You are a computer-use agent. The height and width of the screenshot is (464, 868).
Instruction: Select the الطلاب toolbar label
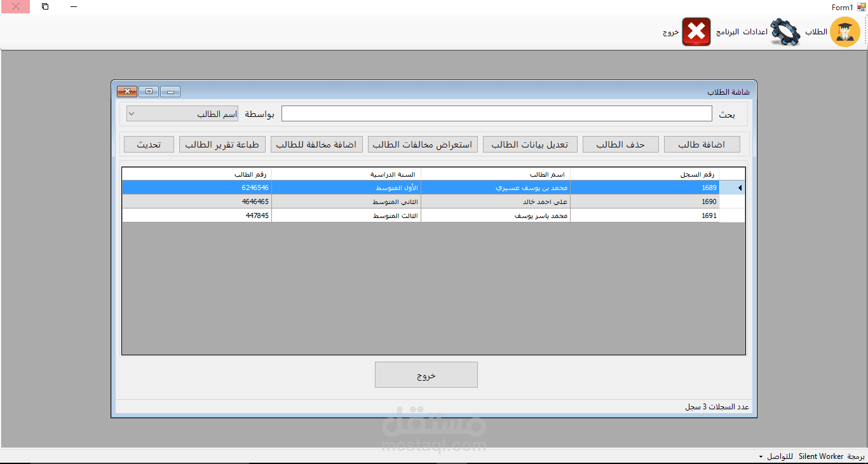point(817,32)
